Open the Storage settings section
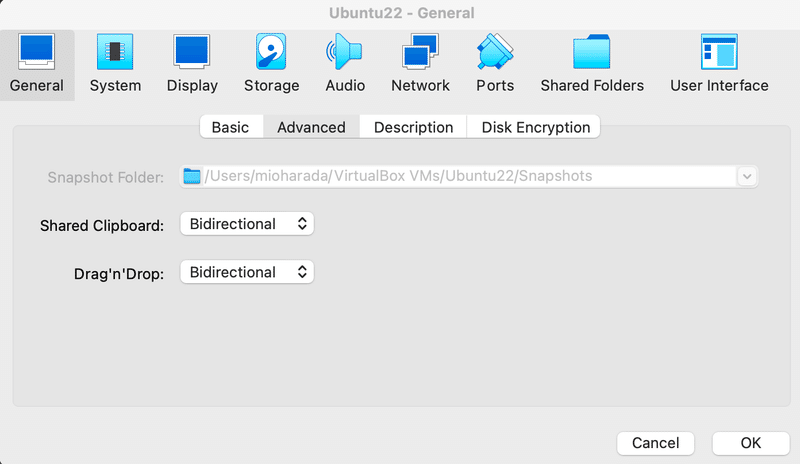 point(271,65)
